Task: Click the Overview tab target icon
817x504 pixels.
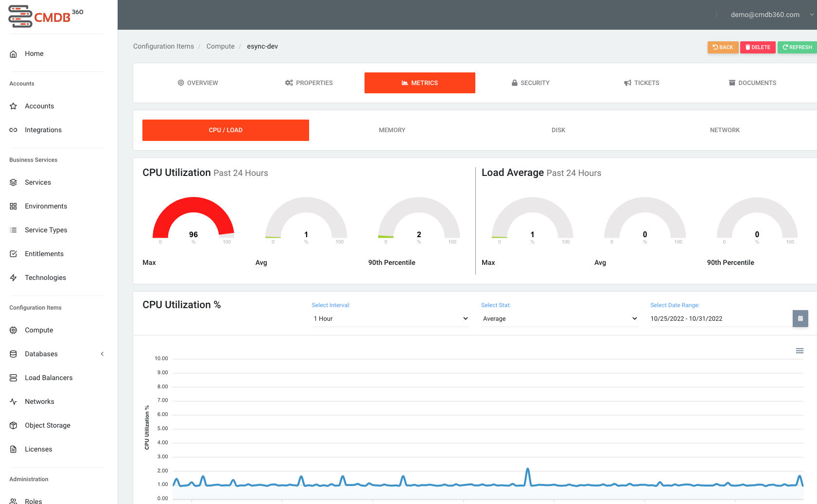Action: click(x=181, y=83)
